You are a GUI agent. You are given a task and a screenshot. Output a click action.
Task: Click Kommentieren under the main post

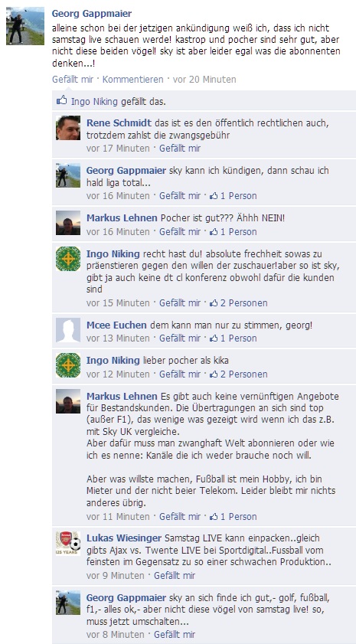pos(132,80)
